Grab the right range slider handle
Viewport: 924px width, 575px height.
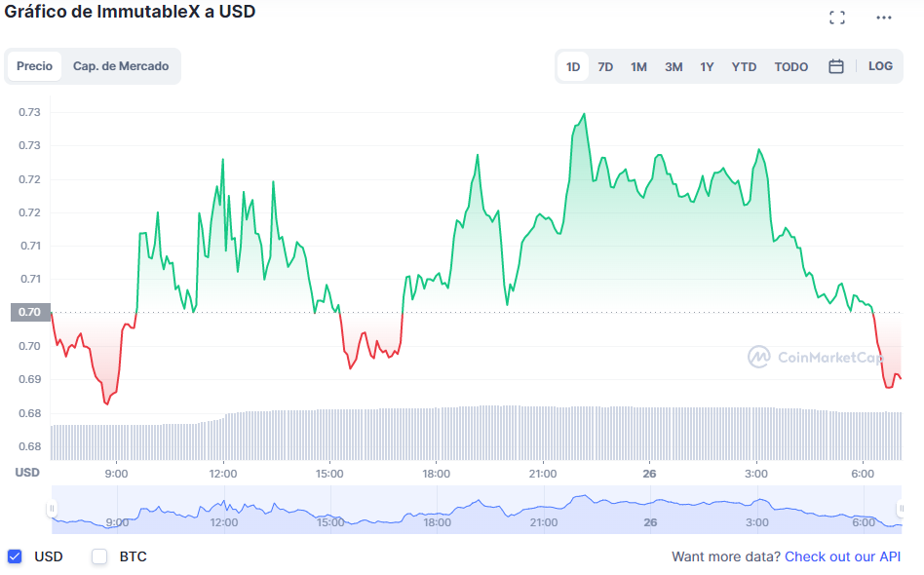(901, 509)
